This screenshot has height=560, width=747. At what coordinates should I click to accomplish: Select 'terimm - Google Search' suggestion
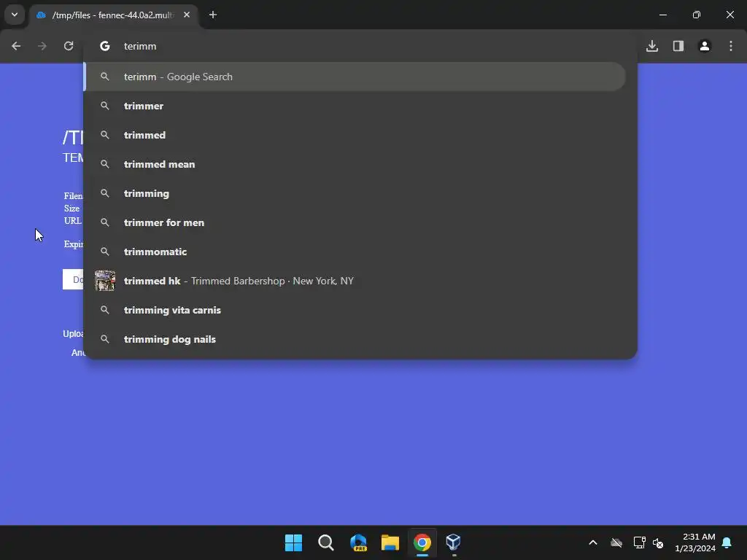(x=355, y=77)
